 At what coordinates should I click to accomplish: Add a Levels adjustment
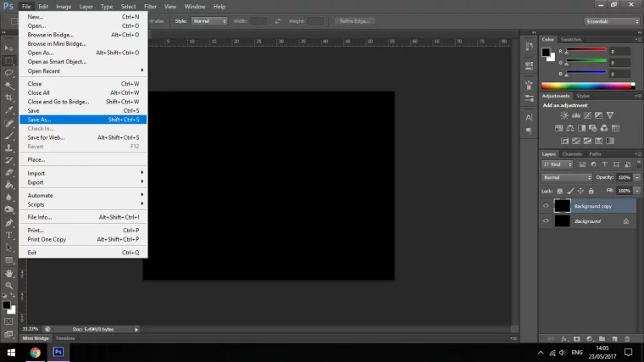coord(576,115)
